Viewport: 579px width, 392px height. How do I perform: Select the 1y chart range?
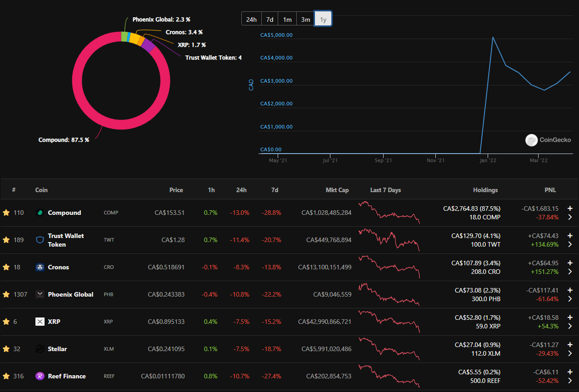click(x=323, y=19)
